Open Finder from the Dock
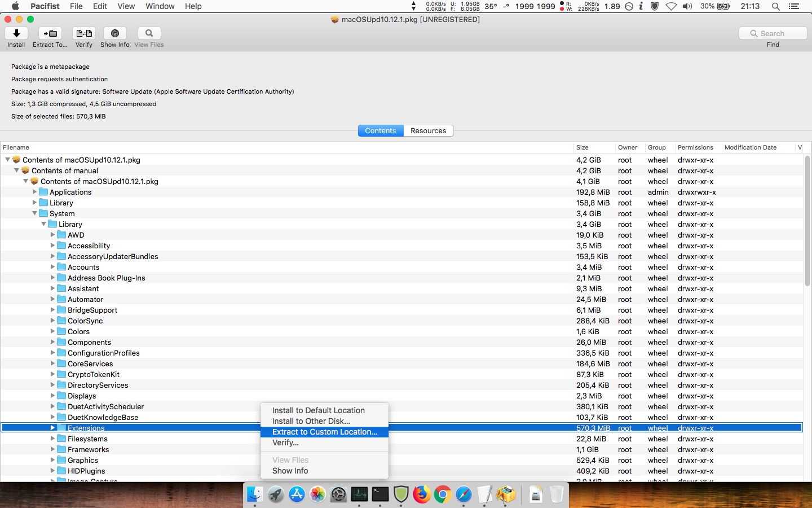This screenshot has width=812, height=508. coord(255,494)
